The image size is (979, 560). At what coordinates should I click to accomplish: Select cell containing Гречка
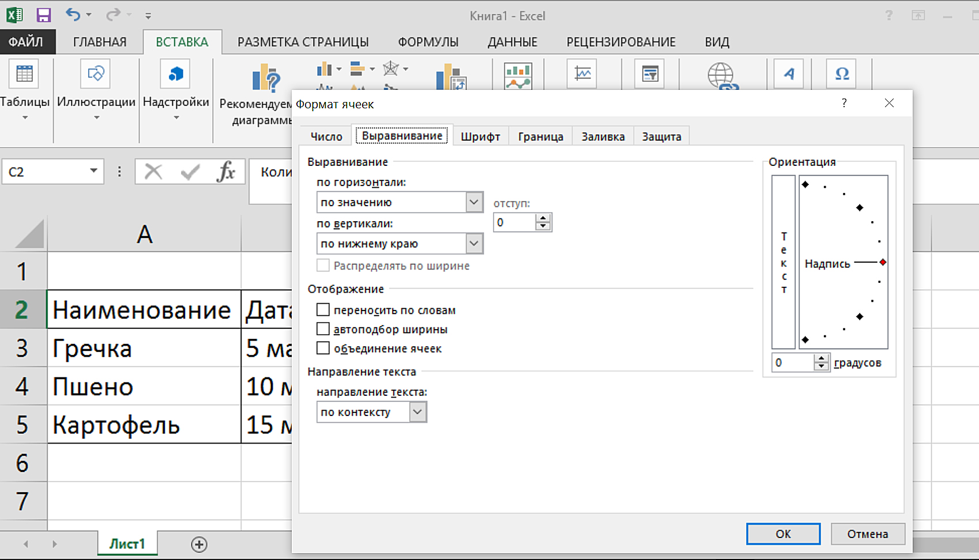pyautogui.click(x=144, y=348)
